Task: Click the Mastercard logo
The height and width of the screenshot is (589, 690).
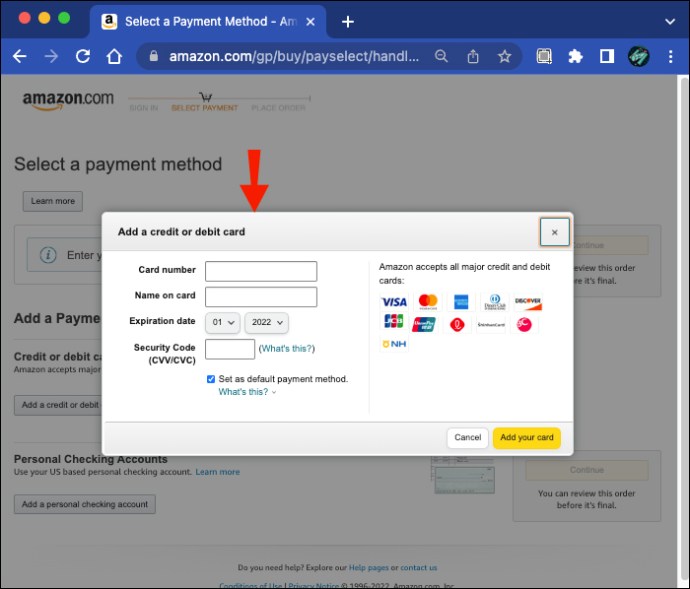Action: (x=428, y=302)
